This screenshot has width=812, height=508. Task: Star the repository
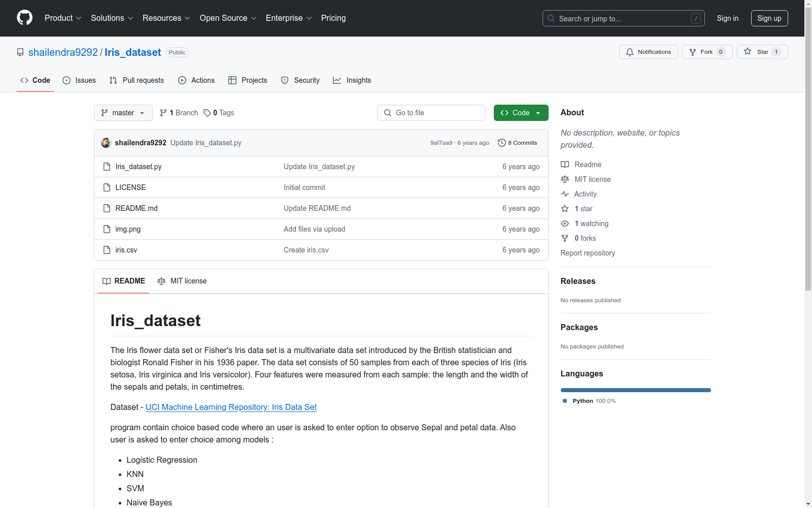[762, 52]
